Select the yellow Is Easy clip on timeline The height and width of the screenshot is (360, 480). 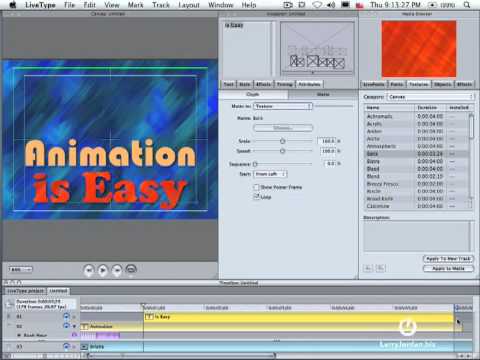point(299,317)
